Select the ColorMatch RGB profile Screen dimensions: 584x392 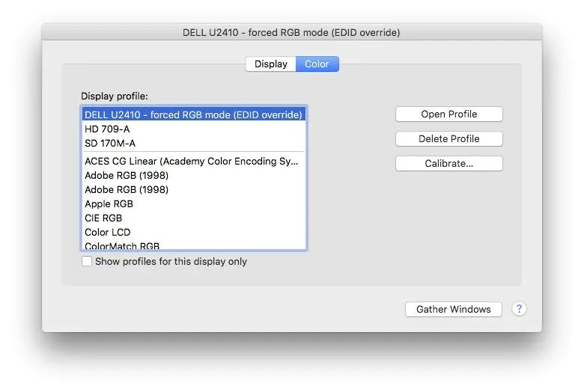[194, 245]
